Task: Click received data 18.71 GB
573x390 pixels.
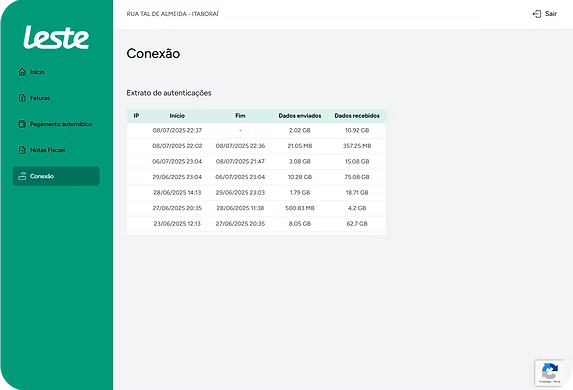Action: (x=357, y=192)
